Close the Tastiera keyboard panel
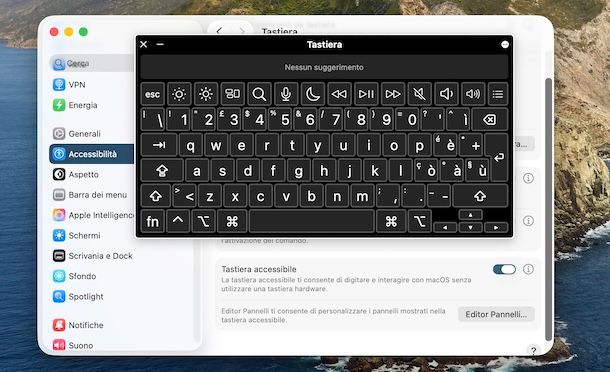Viewport: 610px width, 372px height. point(144,44)
